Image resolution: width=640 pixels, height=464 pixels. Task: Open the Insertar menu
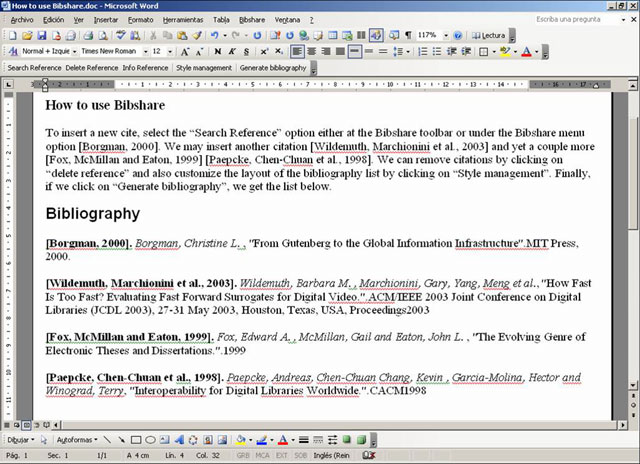[x=106, y=20]
